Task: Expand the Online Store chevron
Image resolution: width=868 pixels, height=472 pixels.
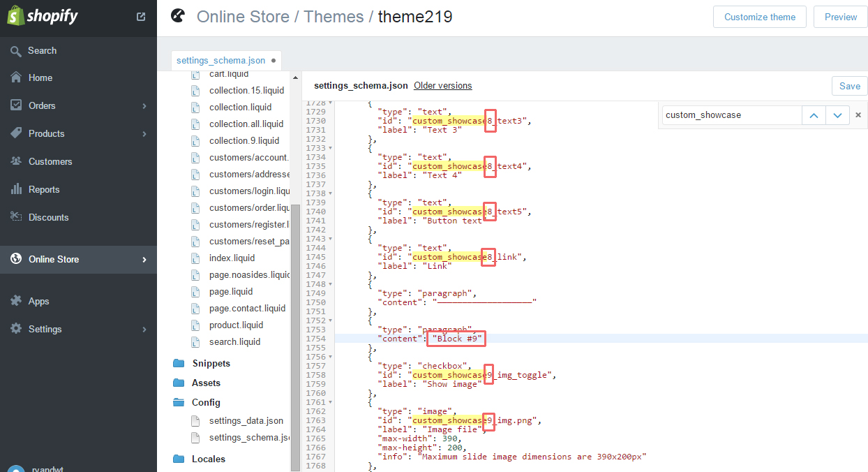Action: click(x=144, y=260)
